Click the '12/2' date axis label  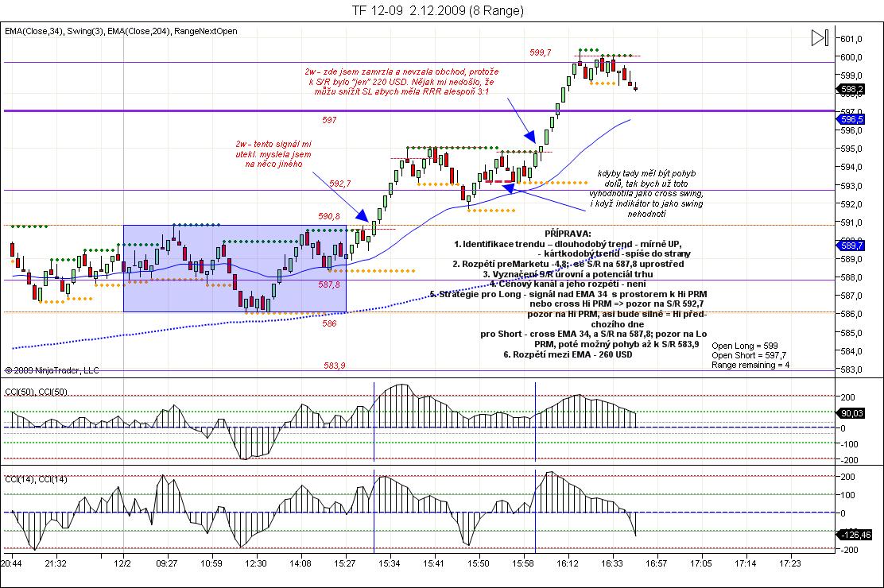point(122,563)
